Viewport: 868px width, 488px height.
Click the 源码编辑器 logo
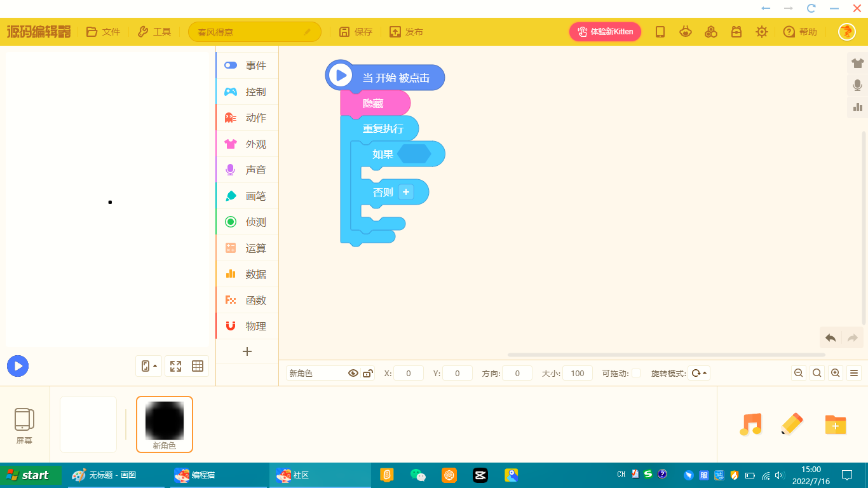pyautogui.click(x=39, y=32)
